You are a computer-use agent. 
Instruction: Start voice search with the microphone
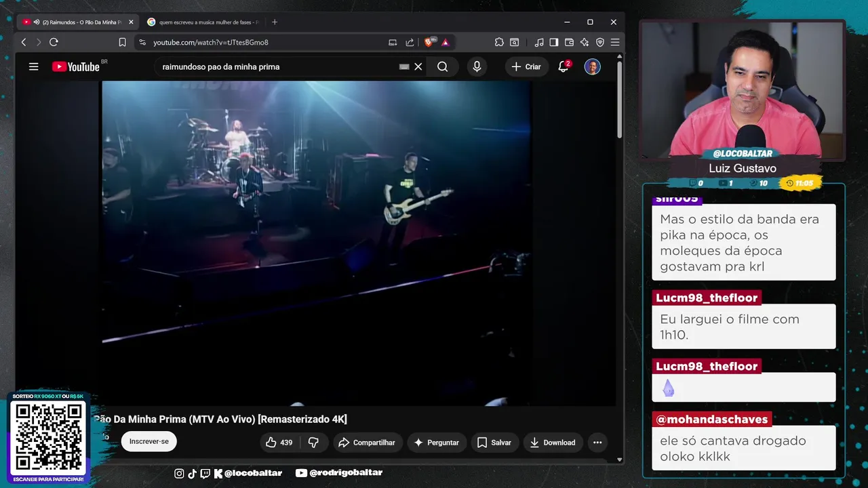[x=477, y=66]
